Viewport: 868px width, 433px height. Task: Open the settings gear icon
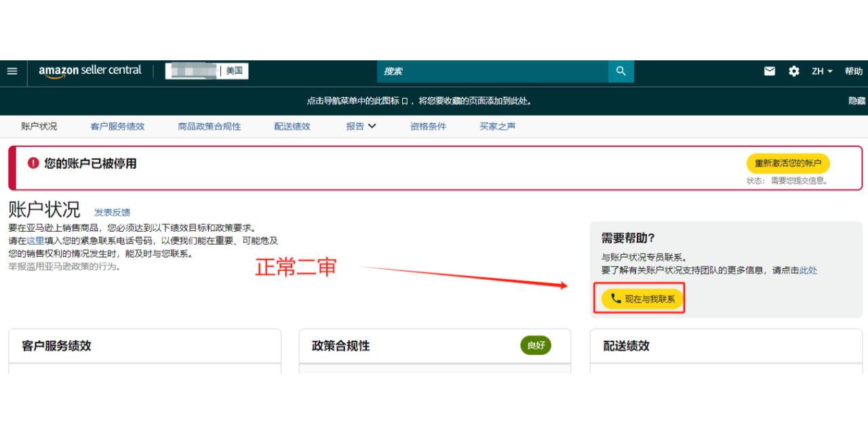click(x=794, y=71)
